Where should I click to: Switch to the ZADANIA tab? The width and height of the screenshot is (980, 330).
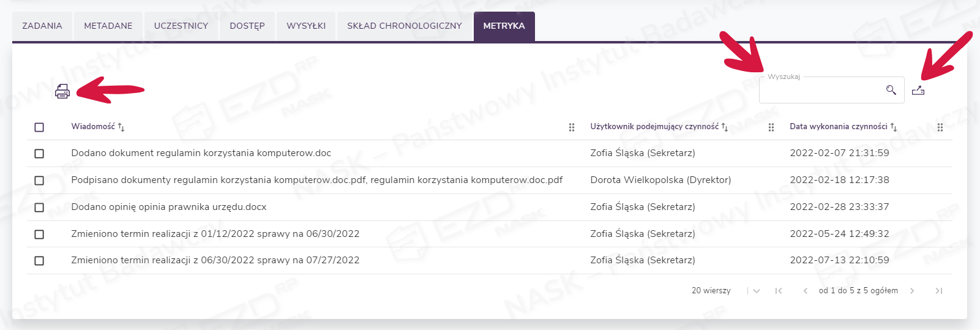tap(42, 26)
